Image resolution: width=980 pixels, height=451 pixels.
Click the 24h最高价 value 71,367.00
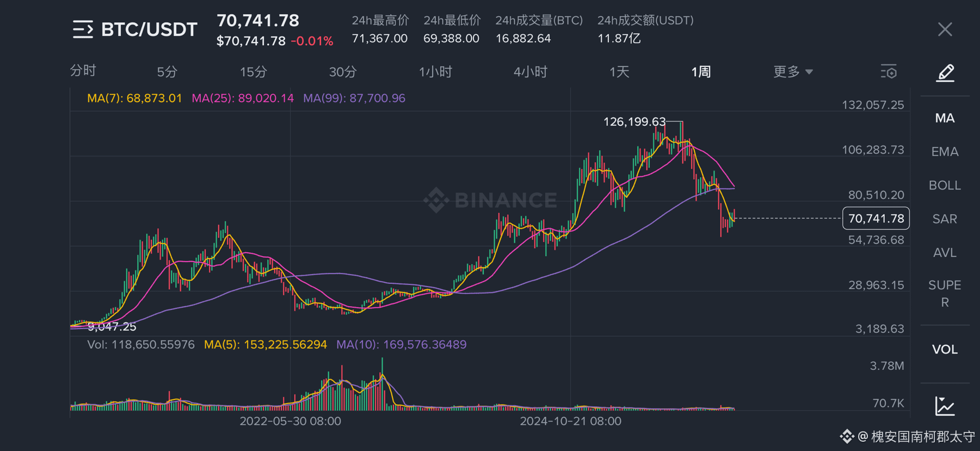380,39
